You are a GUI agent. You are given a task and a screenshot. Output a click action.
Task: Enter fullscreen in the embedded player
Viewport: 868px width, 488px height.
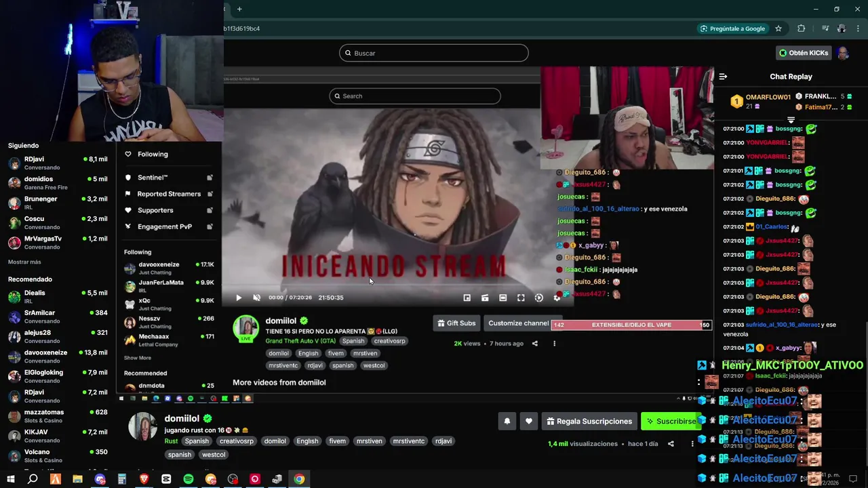click(x=521, y=298)
